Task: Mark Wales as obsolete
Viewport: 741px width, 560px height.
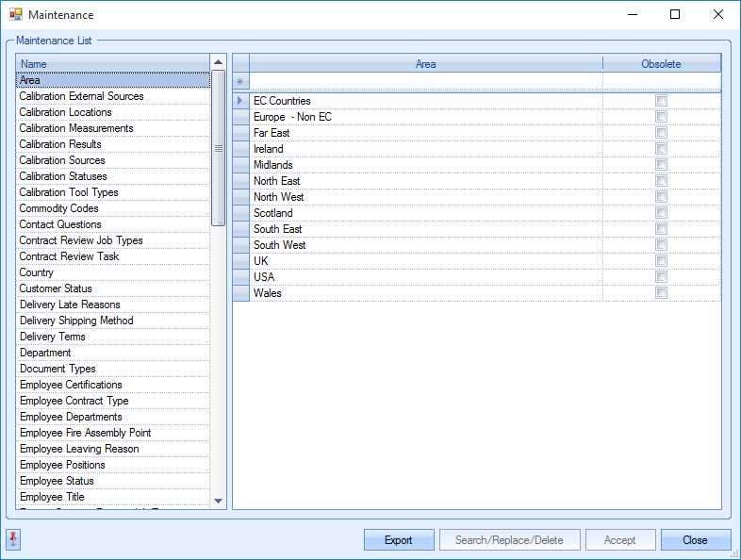Action: (661, 293)
